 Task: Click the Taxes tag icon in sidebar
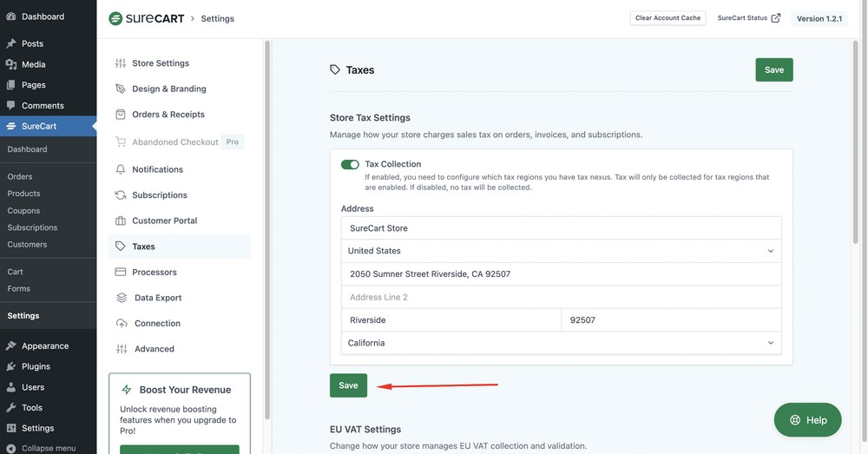tap(120, 246)
